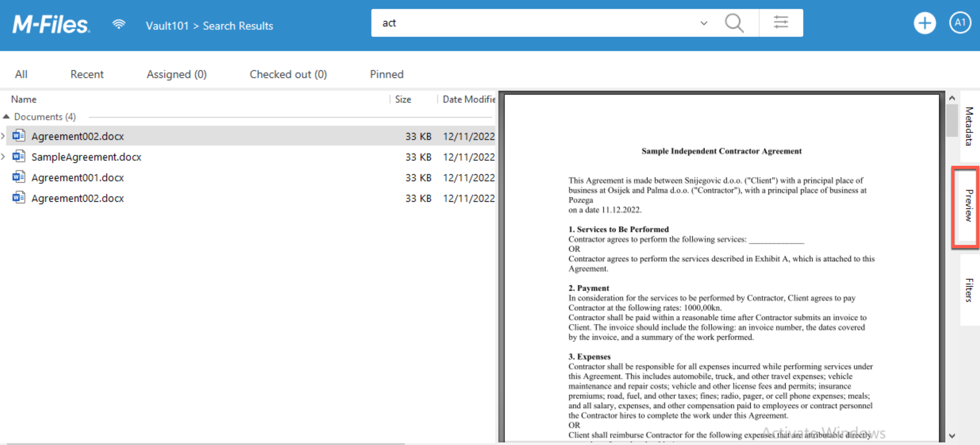Select the SampleAgreement.docx file name
Viewport: 980px width, 445px height.
[86, 157]
